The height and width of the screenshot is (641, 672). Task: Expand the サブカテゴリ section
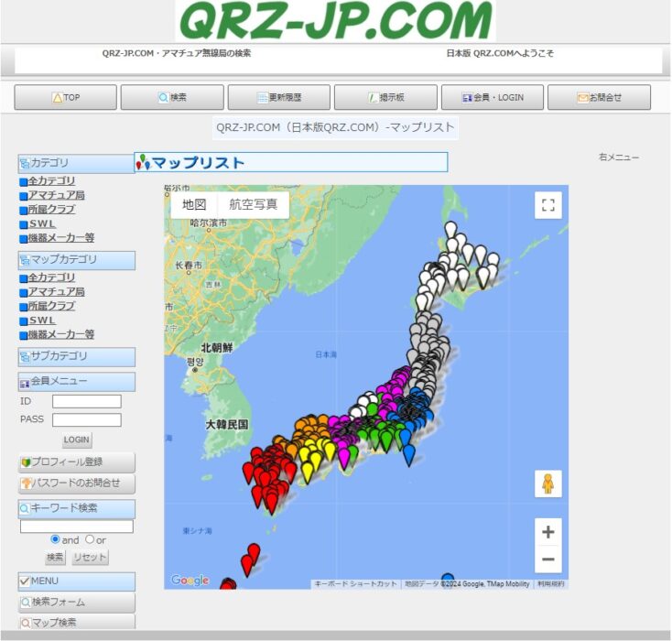click(76, 356)
